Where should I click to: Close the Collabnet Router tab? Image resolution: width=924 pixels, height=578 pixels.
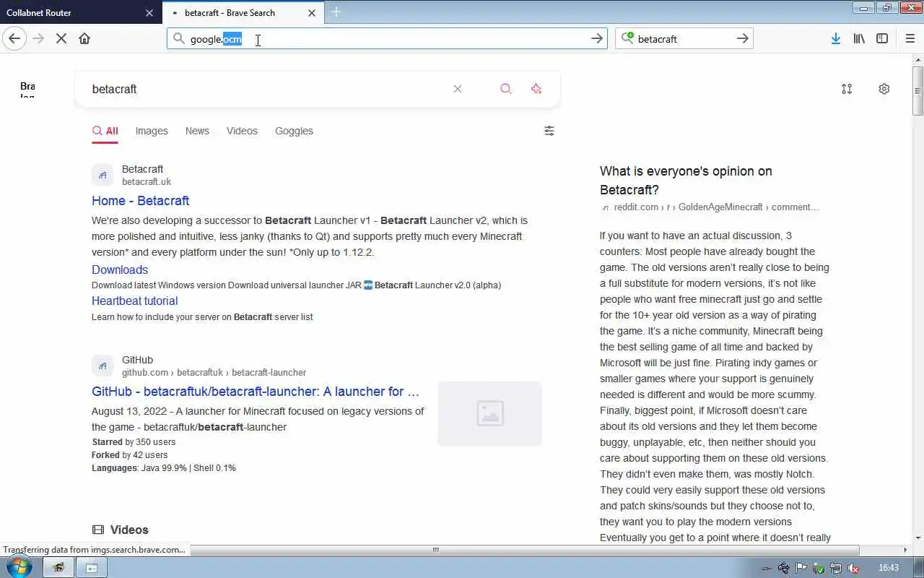[149, 12]
